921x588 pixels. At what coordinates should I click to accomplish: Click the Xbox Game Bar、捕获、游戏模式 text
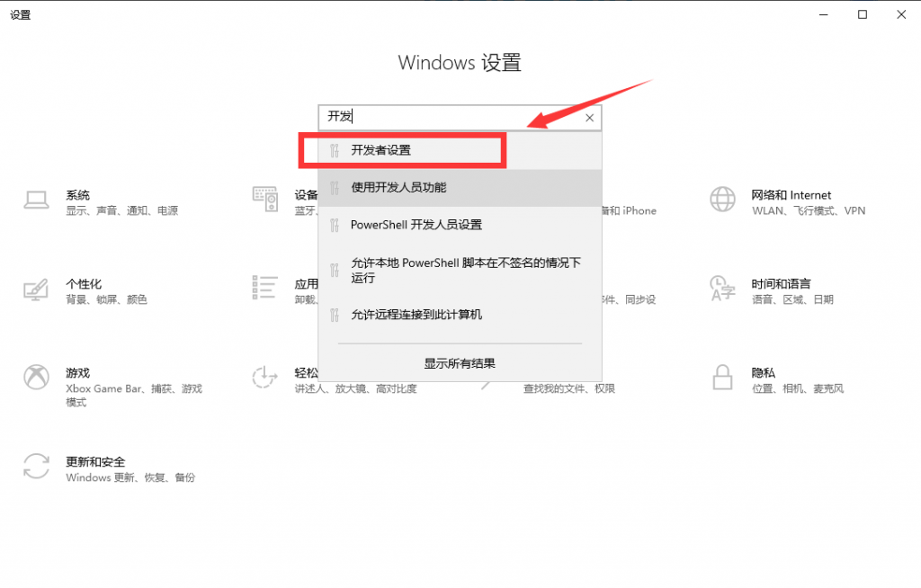(x=134, y=396)
